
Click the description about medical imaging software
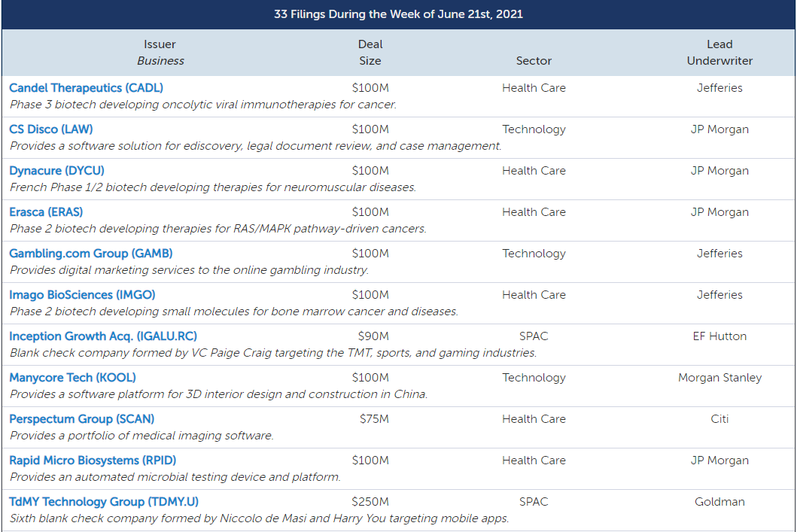coord(141,436)
